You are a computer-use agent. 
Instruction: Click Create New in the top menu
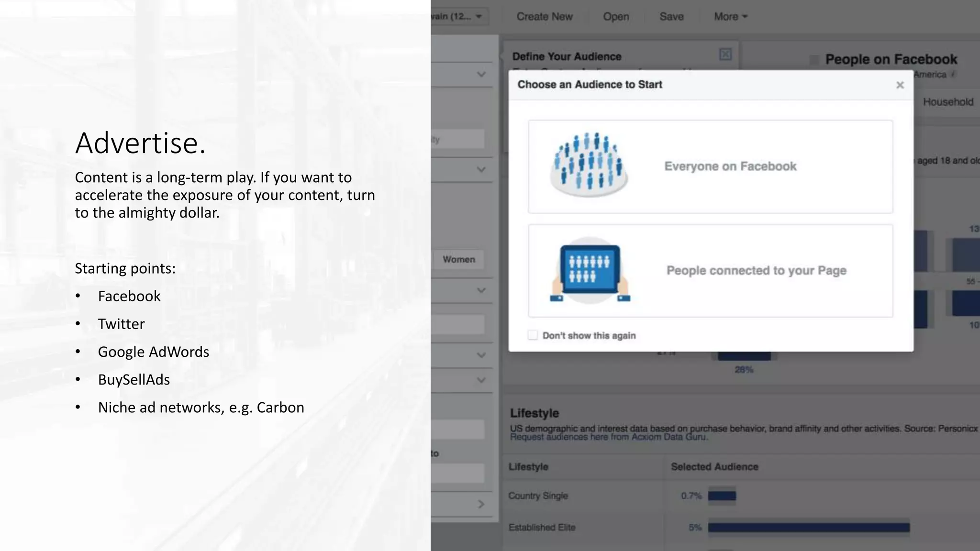click(544, 17)
